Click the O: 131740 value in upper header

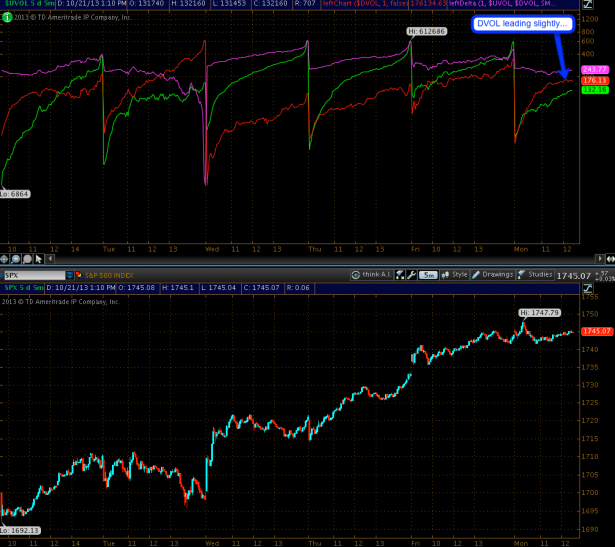point(149,4)
